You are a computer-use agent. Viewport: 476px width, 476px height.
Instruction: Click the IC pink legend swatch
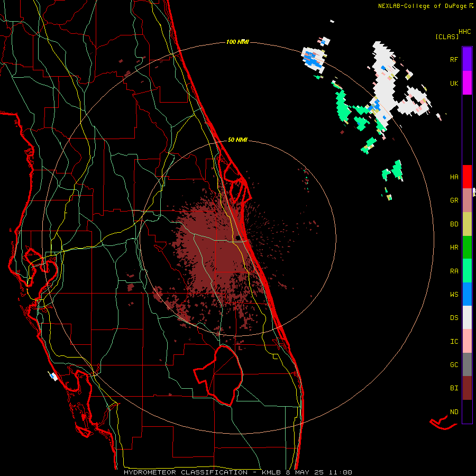coord(467,341)
